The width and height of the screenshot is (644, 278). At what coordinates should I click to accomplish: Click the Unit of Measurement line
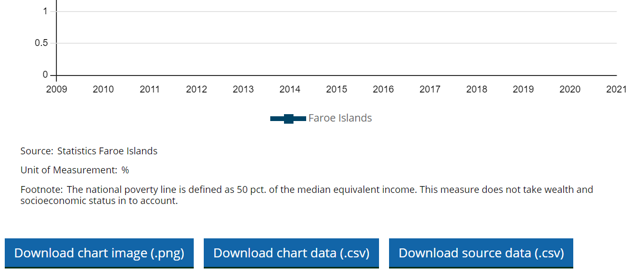(x=74, y=170)
